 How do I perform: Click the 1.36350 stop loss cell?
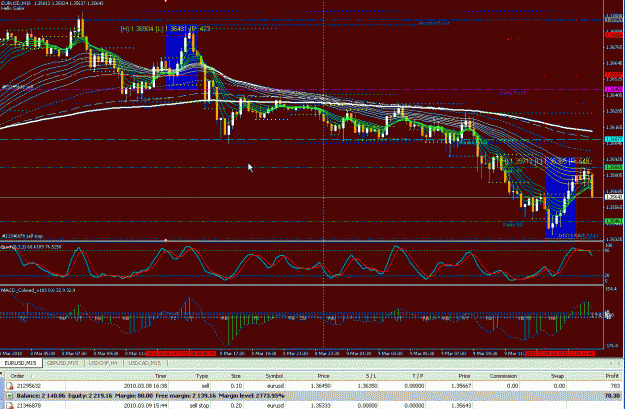[x=367, y=386]
